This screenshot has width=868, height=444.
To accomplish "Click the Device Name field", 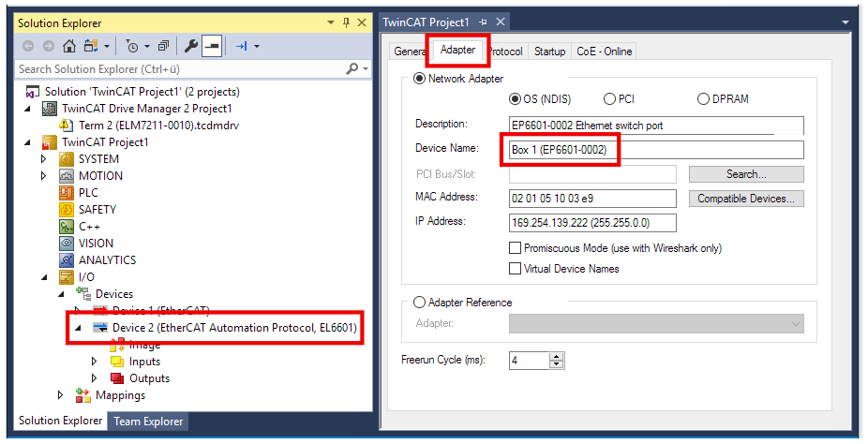I will coord(656,150).
